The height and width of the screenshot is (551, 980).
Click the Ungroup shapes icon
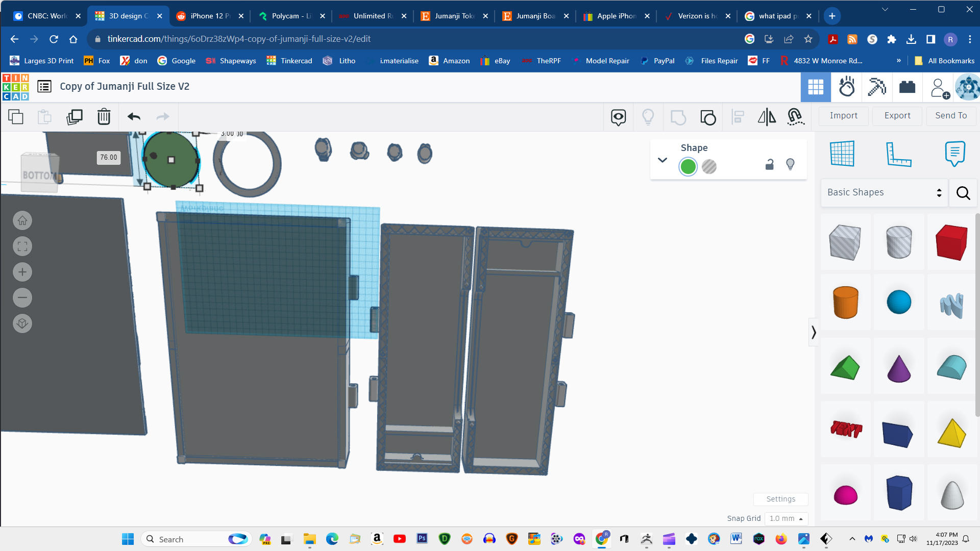[708, 117]
